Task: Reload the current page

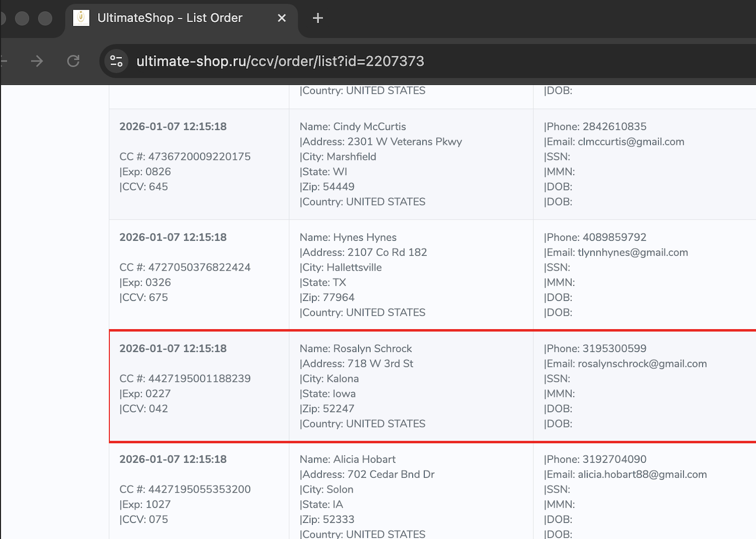Action: 73,61
